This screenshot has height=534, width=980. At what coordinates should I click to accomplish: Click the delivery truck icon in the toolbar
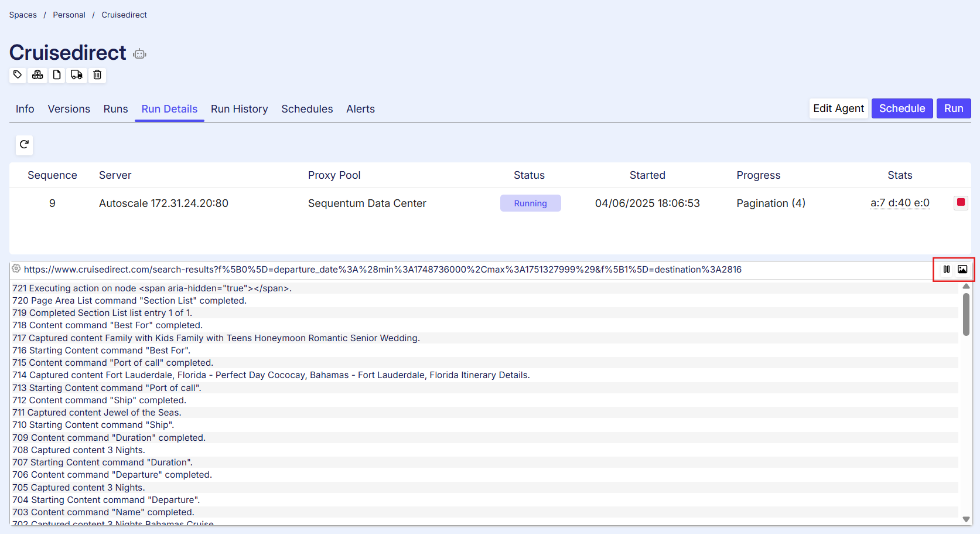coord(77,74)
